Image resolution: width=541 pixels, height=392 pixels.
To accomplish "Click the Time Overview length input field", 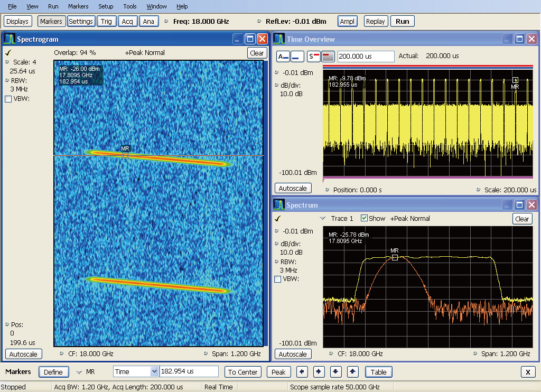I will coord(366,56).
